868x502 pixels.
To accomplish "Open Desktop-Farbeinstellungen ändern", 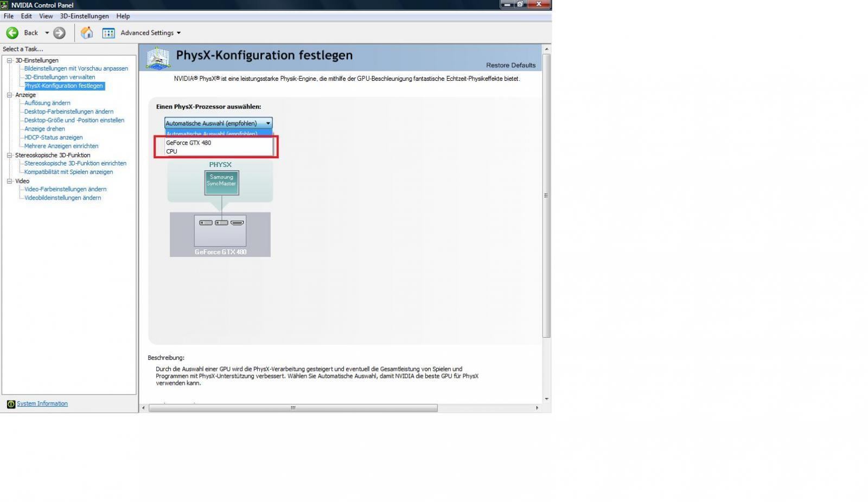I will tap(69, 112).
